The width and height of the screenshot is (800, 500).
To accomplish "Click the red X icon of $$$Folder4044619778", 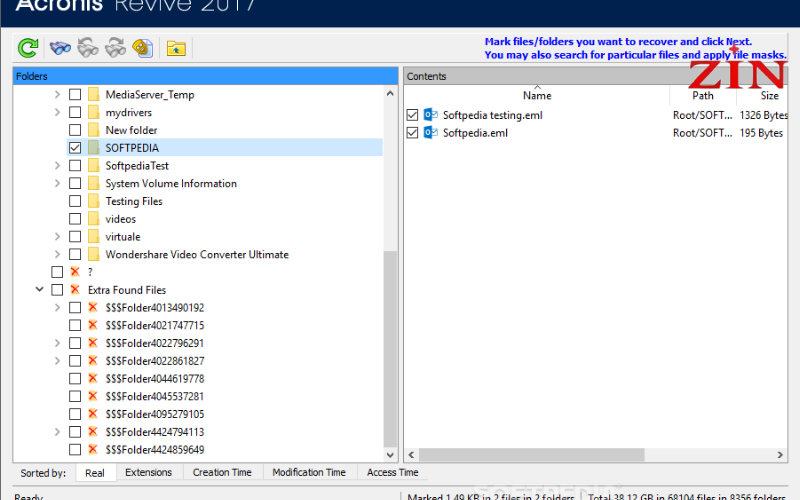I will 92,378.
